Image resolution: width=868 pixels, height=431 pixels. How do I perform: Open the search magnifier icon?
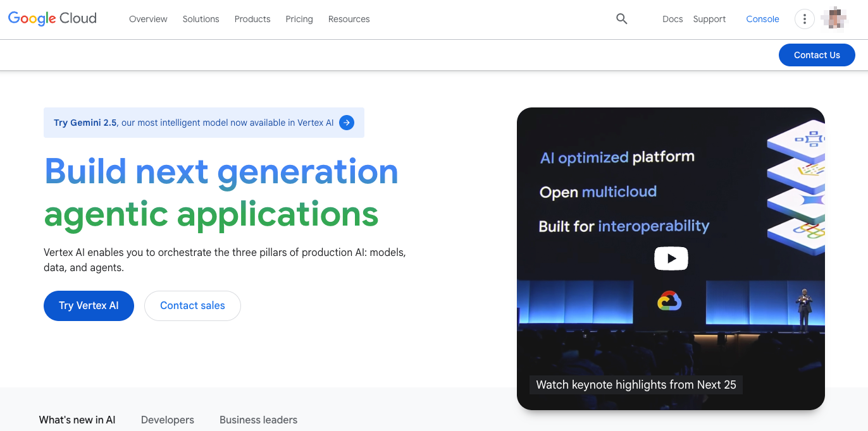pyautogui.click(x=622, y=19)
